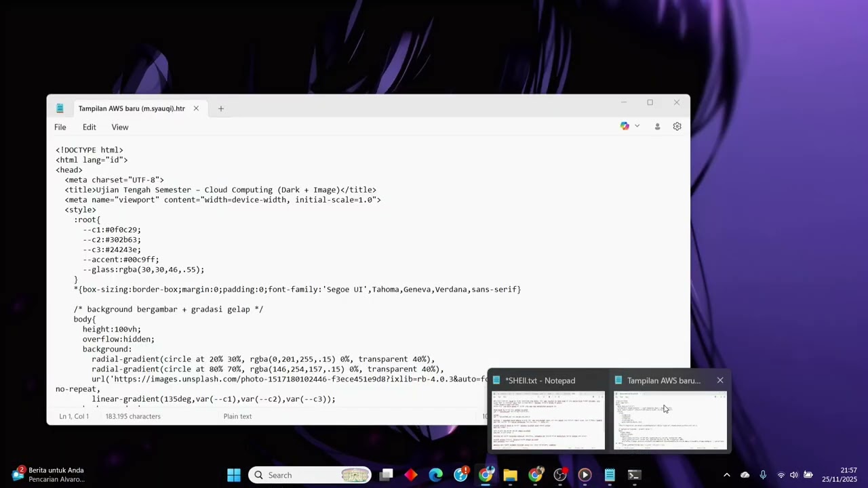The width and height of the screenshot is (868, 488).
Task: Click the '<html lang="id">' line
Action: (92, 160)
